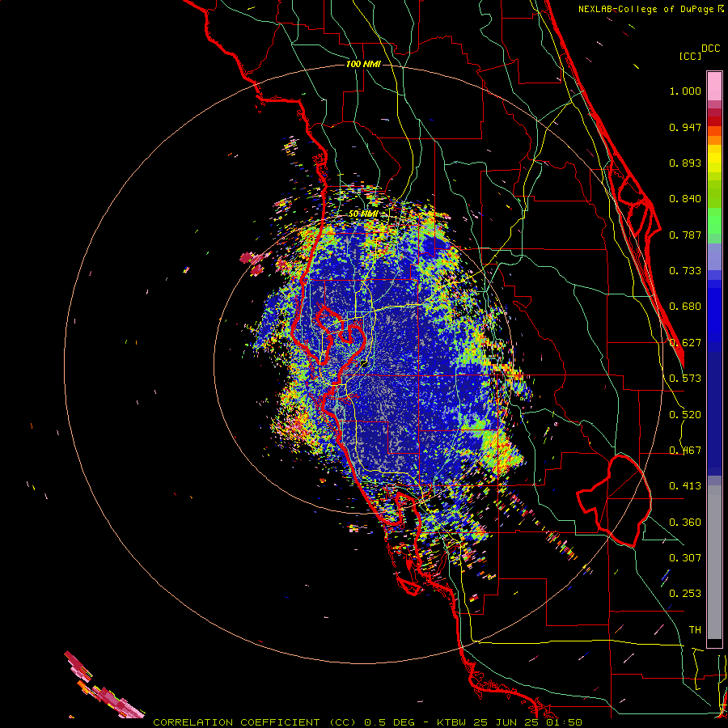Select the light pink color bar segment
This screenshot has height=728, width=728.
click(x=714, y=86)
